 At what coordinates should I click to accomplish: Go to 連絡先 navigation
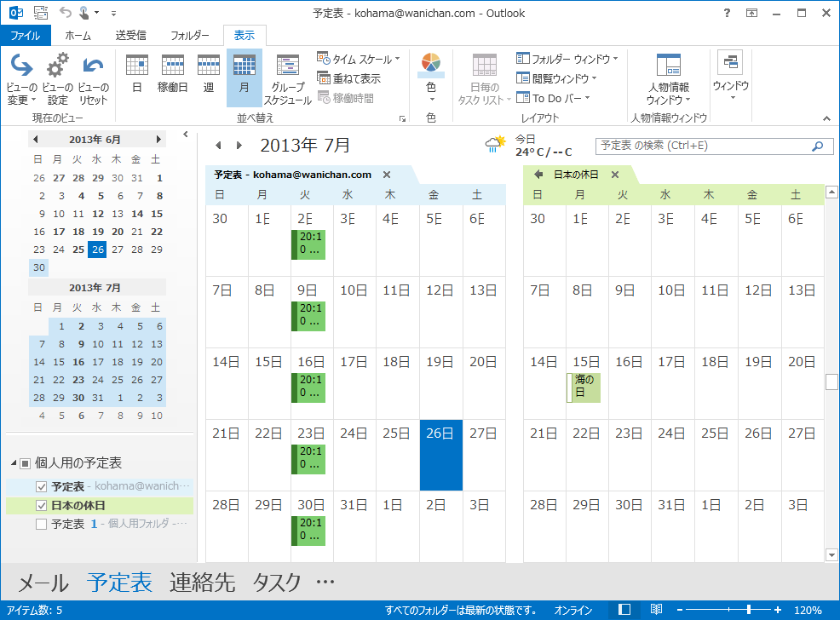coord(203,583)
